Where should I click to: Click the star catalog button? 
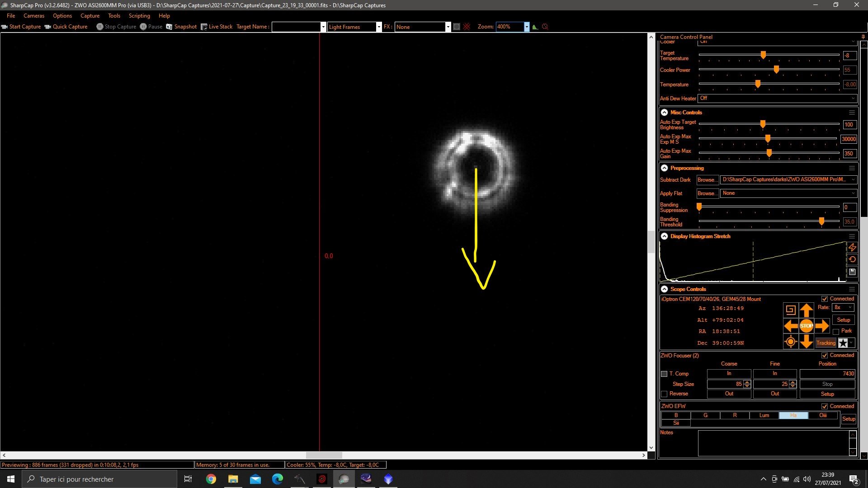pyautogui.click(x=843, y=343)
